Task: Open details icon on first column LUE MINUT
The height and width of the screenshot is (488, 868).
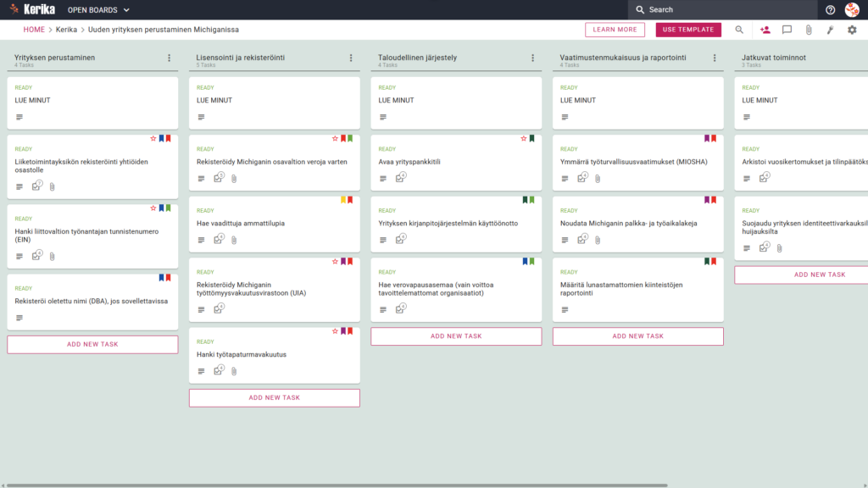Action: pos(19,117)
